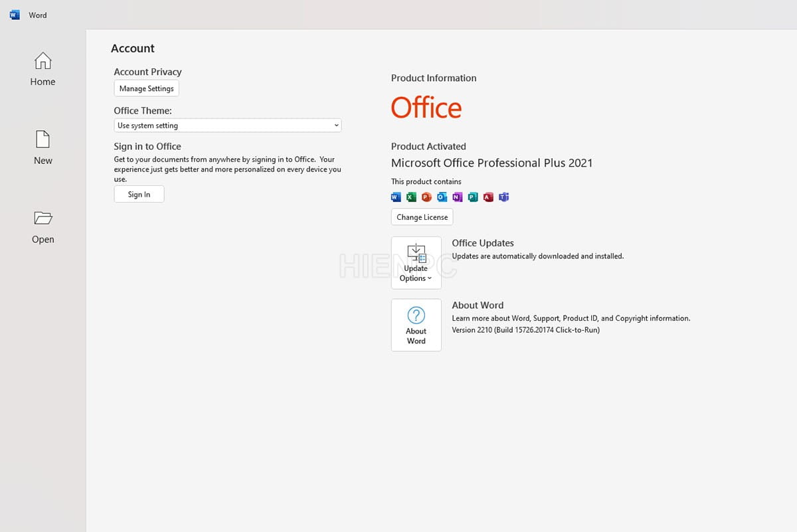Click the Excel icon in product list

pos(411,197)
